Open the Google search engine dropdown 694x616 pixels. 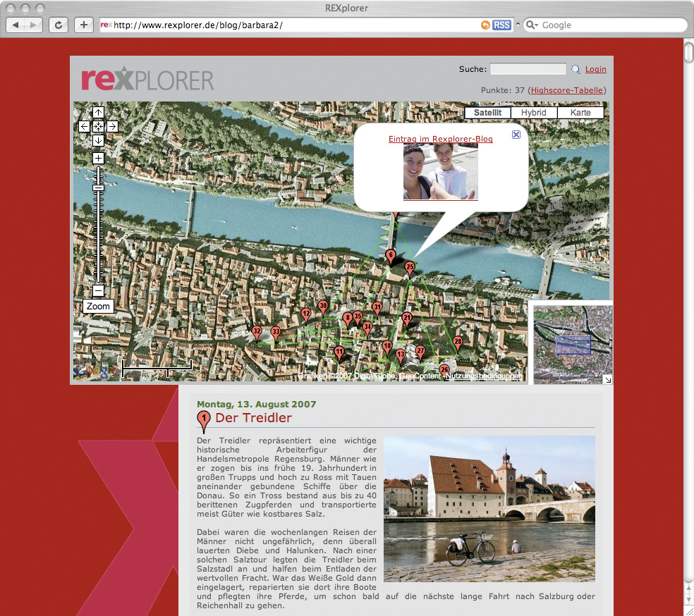point(532,25)
